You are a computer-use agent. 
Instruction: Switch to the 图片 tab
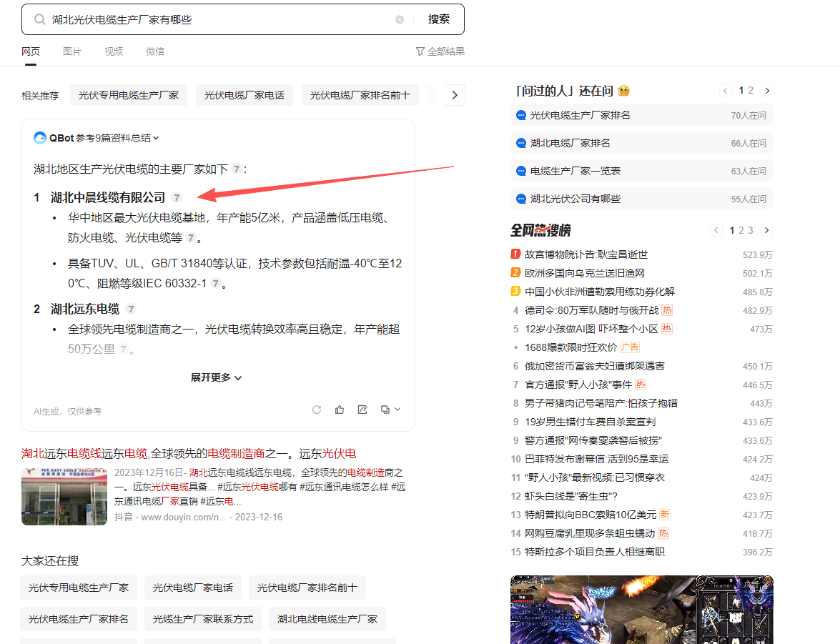(72, 51)
